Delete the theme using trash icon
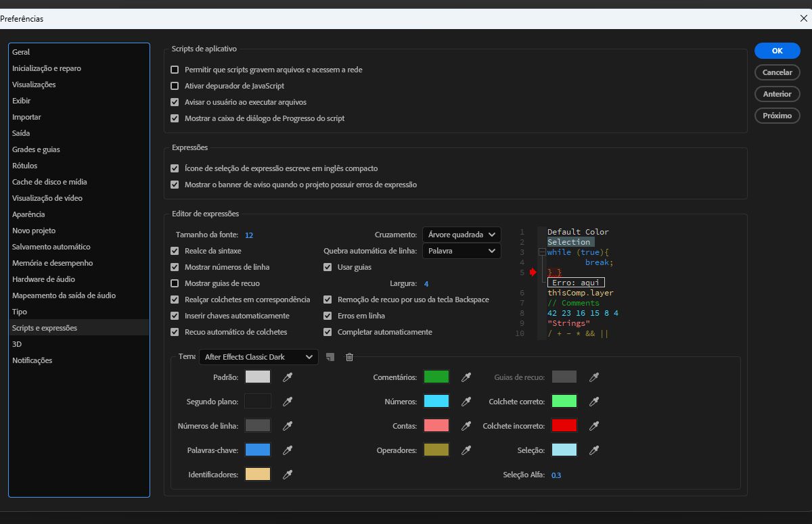This screenshot has width=812, height=524. click(x=349, y=357)
